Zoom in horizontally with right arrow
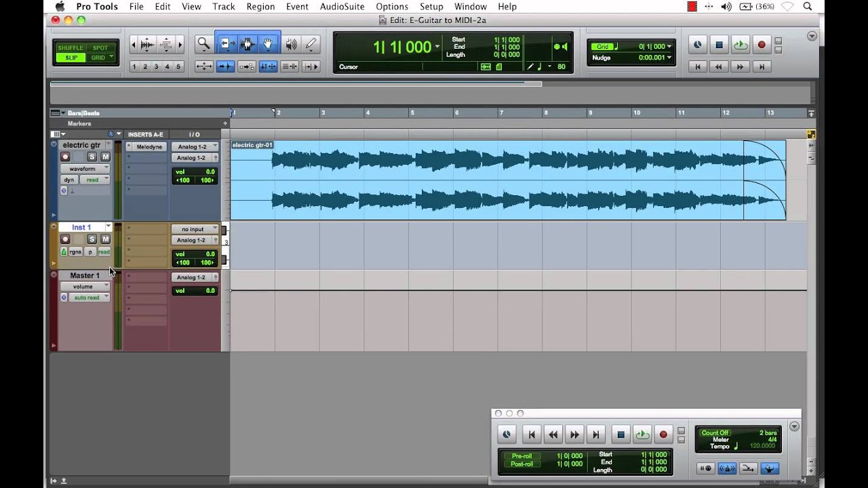 (180, 45)
